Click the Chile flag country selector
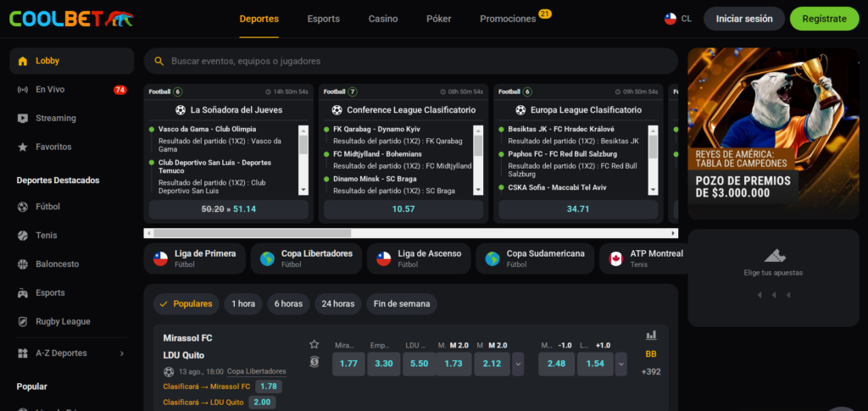The height and width of the screenshot is (411, 868). point(670,19)
